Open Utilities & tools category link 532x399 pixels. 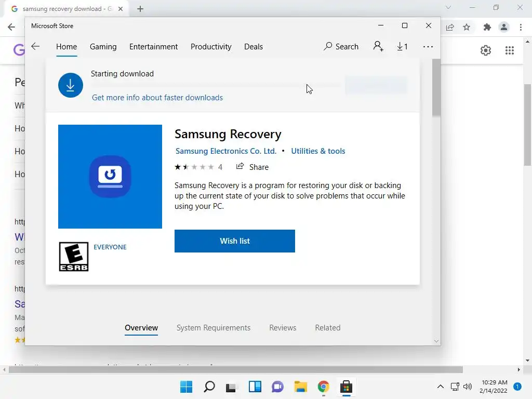pyautogui.click(x=318, y=151)
